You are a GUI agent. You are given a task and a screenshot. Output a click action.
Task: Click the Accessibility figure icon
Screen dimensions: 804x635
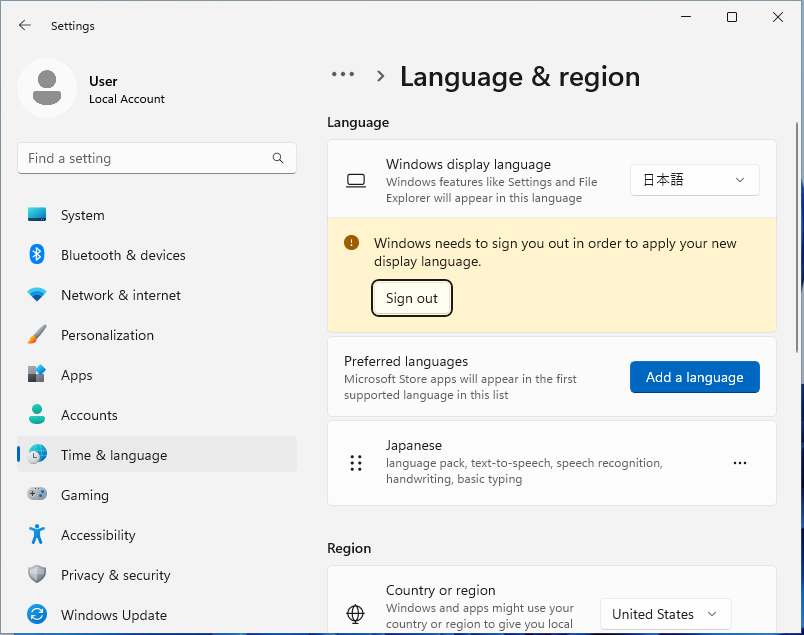pos(37,534)
